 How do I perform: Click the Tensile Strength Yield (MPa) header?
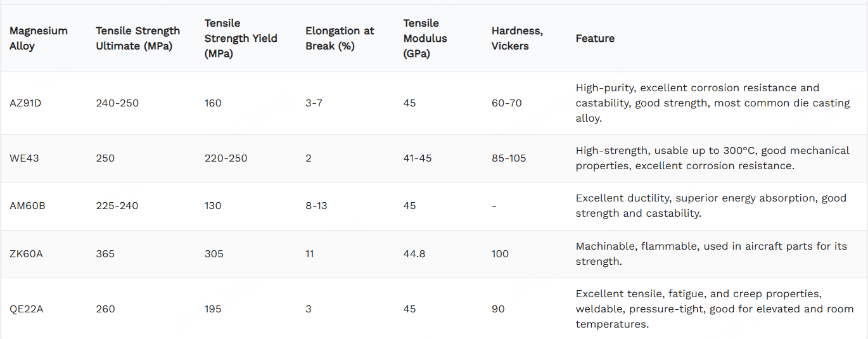(241, 38)
